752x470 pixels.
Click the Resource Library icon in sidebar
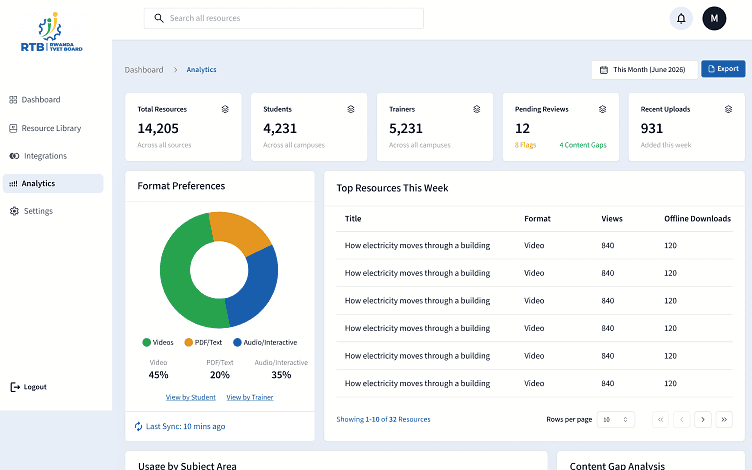13,129
